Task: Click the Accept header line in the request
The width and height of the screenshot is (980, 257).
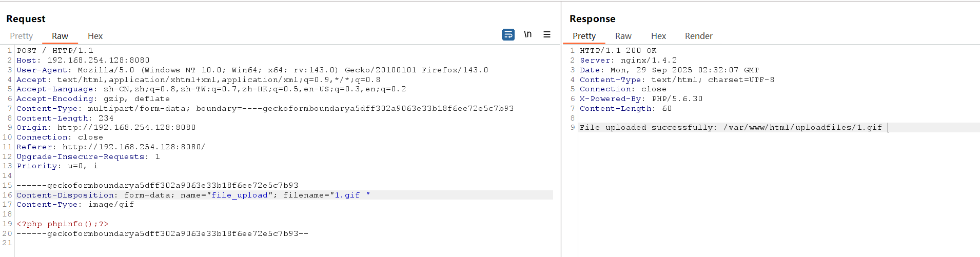Action: pos(199,80)
